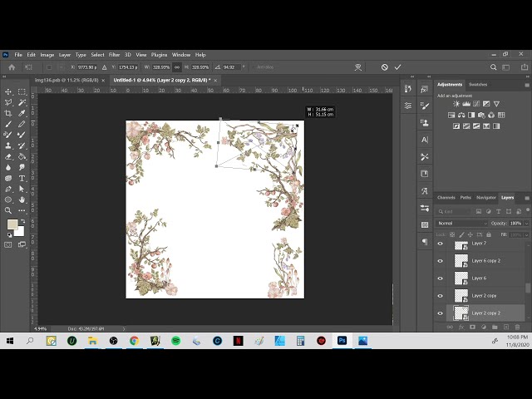
Task: Hide Layer 7 visibility eye
Action: pyautogui.click(x=440, y=244)
